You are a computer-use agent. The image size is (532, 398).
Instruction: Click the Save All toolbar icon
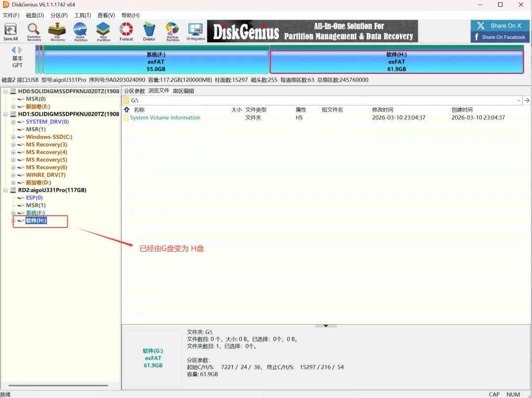pos(10,32)
